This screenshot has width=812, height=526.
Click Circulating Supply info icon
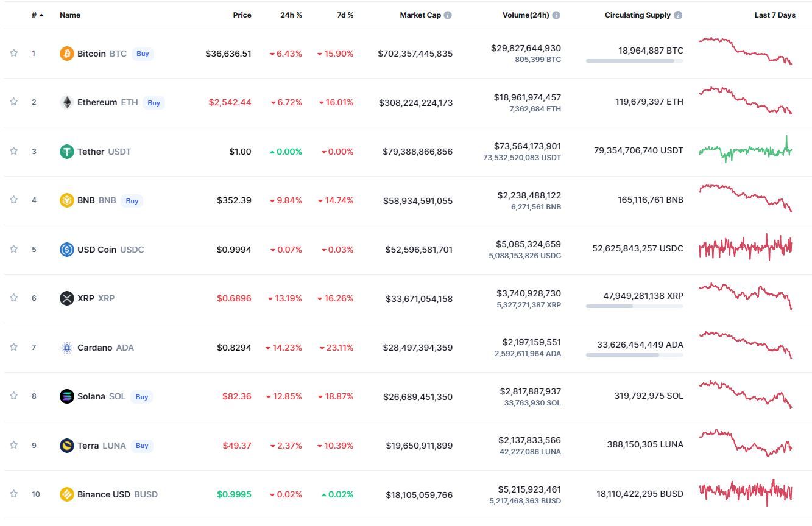point(678,15)
